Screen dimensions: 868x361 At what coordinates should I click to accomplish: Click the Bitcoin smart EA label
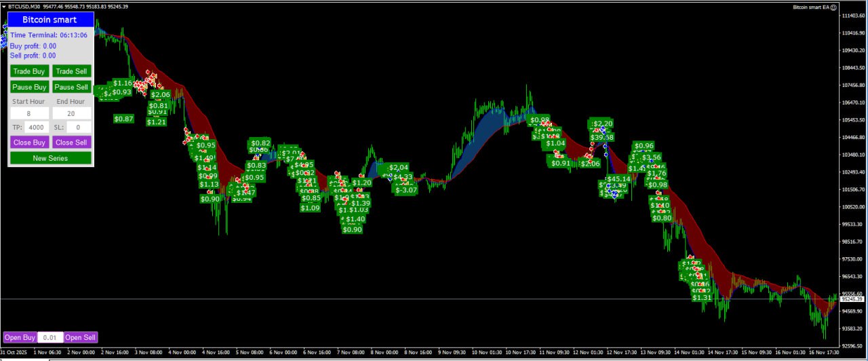[810, 7]
